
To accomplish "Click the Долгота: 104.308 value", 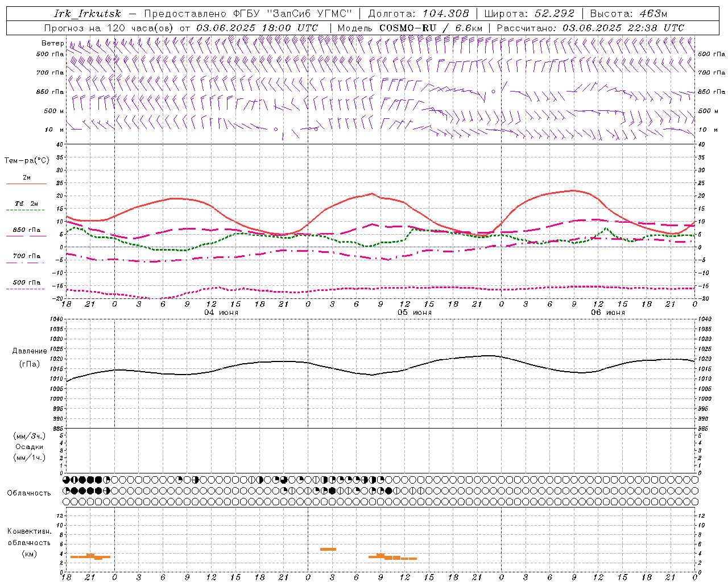I will click(419, 14).
